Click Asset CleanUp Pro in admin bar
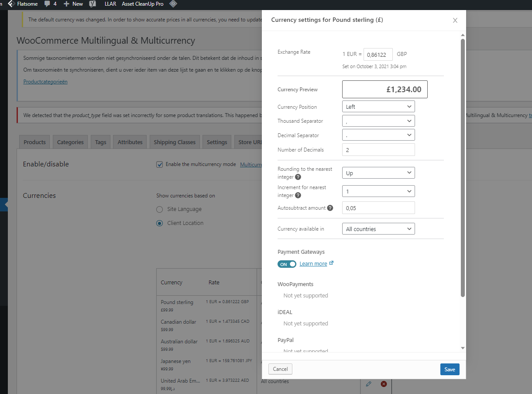532x394 pixels. (143, 4)
